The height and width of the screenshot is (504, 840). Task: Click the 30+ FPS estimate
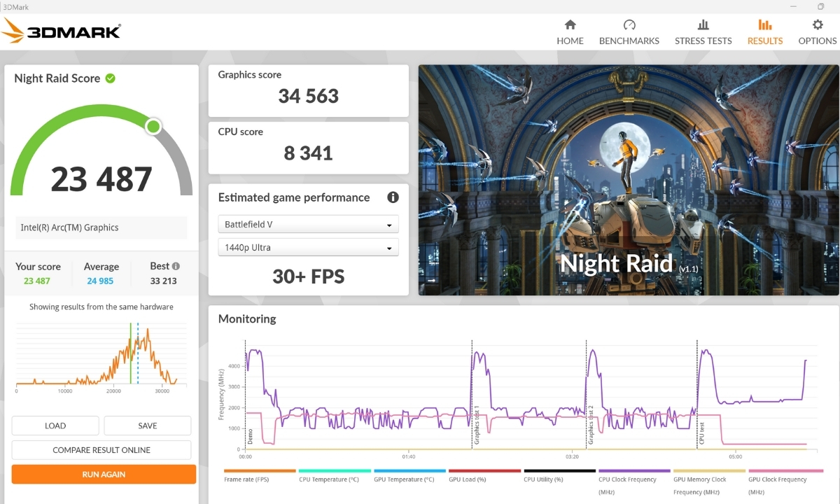pos(309,276)
